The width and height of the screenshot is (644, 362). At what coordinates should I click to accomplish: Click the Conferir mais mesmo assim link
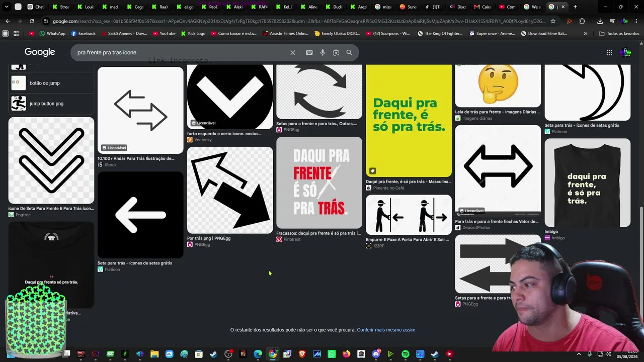point(386,330)
